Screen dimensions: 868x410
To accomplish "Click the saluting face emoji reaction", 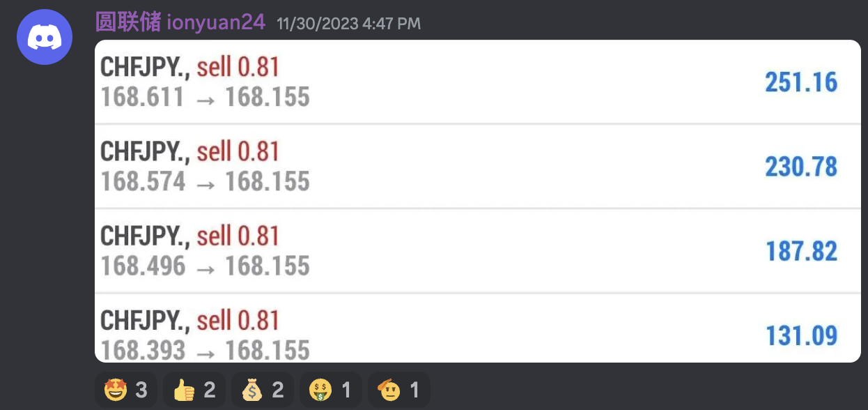I will 398,390.
